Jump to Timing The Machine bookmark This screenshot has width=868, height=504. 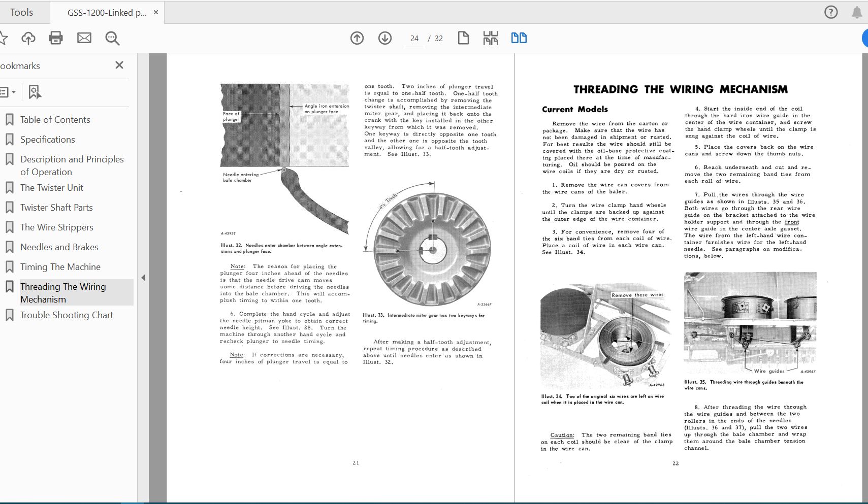pyautogui.click(x=60, y=267)
